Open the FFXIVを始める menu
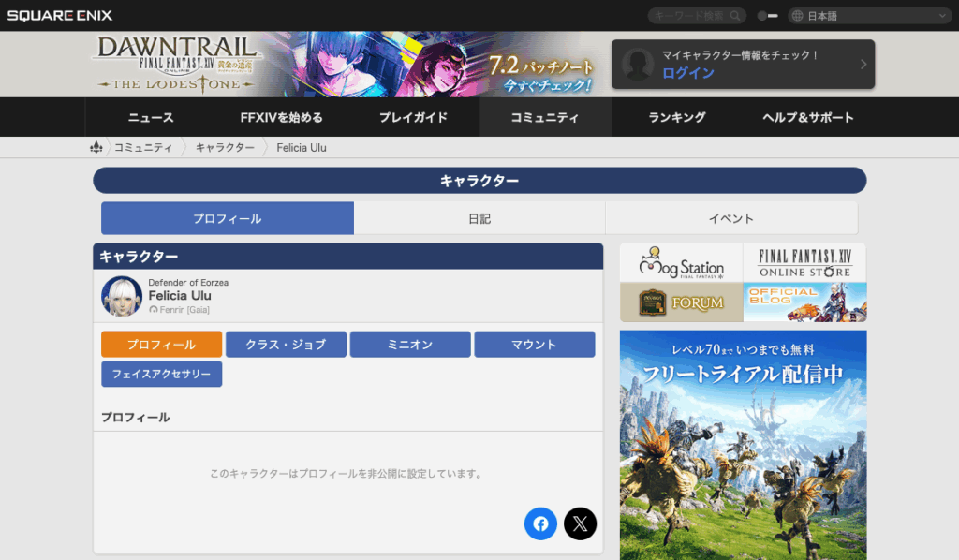The image size is (959, 560). click(281, 117)
